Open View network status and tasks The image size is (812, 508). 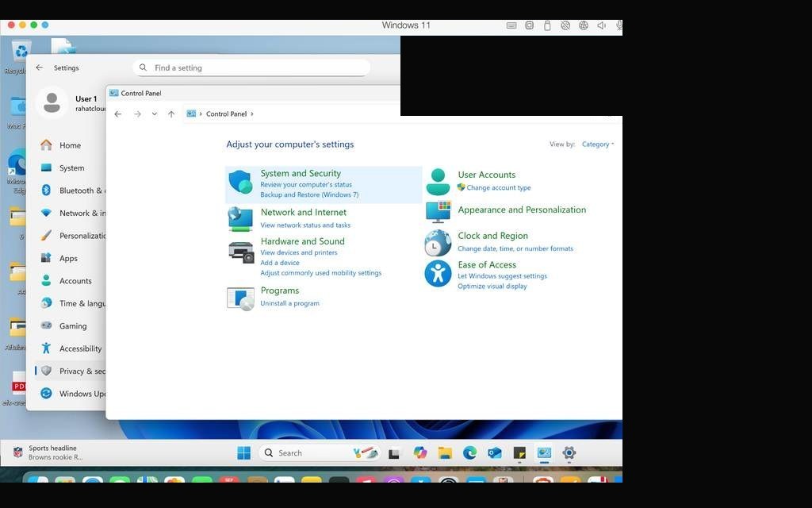[305, 225]
